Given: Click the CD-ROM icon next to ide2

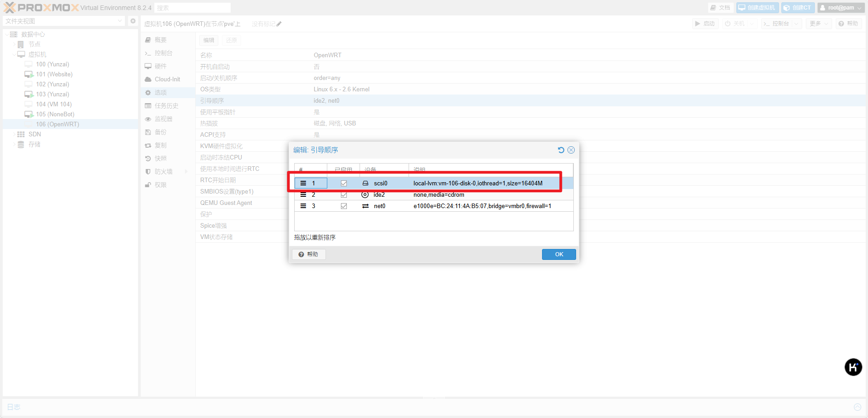Looking at the screenshot, I should (x=365, y=194).
